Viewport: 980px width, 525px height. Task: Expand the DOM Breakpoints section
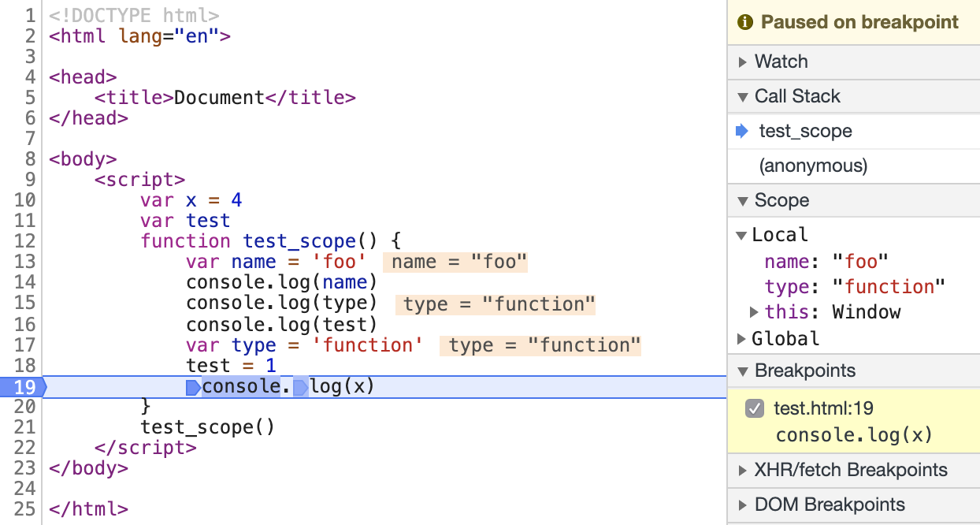[x=743, y=505]
